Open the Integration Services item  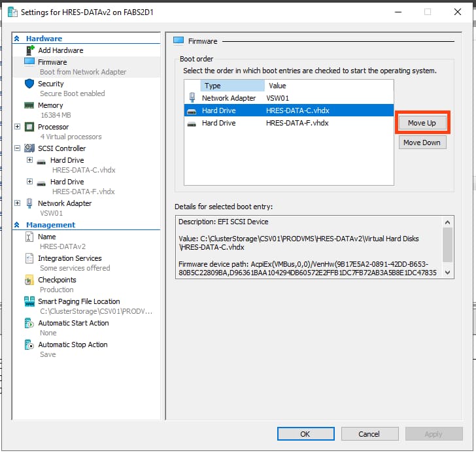pos(70,258)
